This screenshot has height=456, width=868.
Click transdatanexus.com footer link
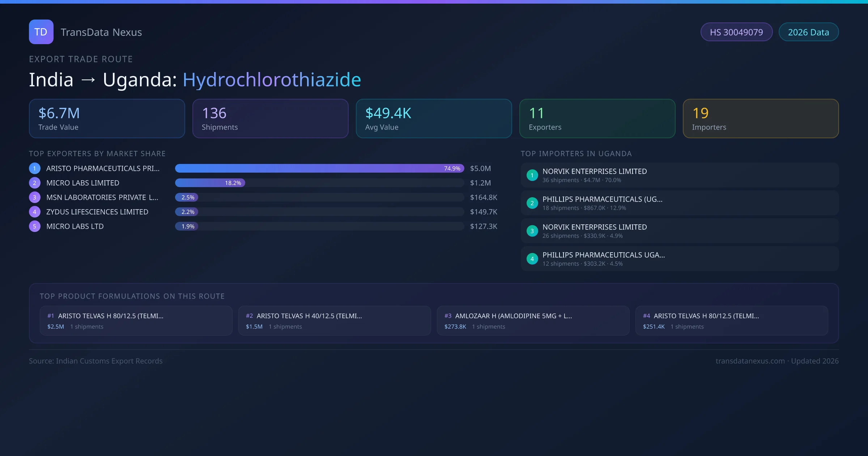click(750, 361)
